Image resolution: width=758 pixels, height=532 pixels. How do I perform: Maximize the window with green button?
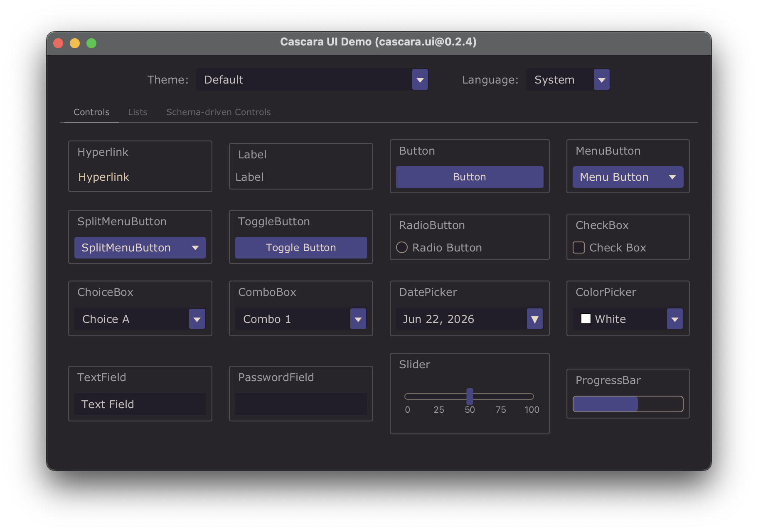click(x=91, y=43)
